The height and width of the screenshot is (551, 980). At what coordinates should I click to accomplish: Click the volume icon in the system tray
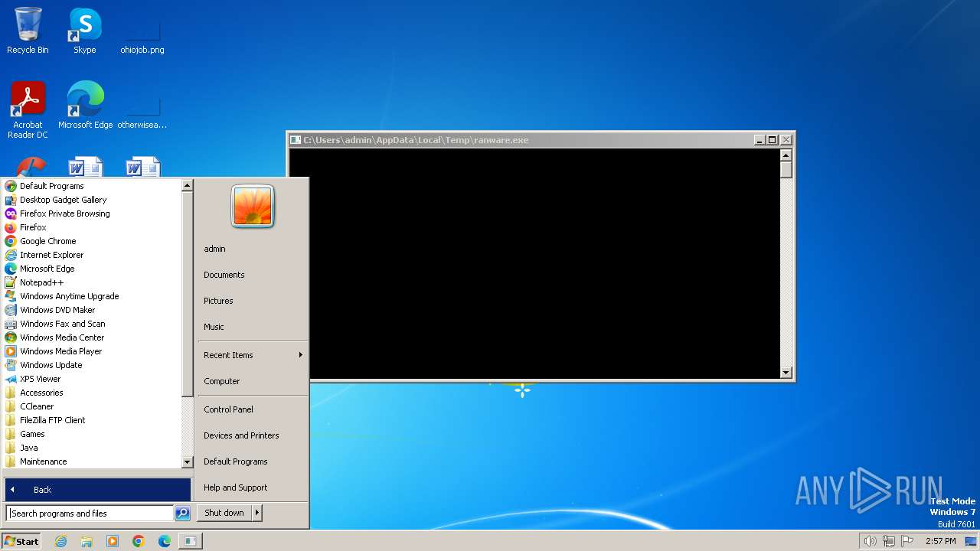tap(871, 541)
